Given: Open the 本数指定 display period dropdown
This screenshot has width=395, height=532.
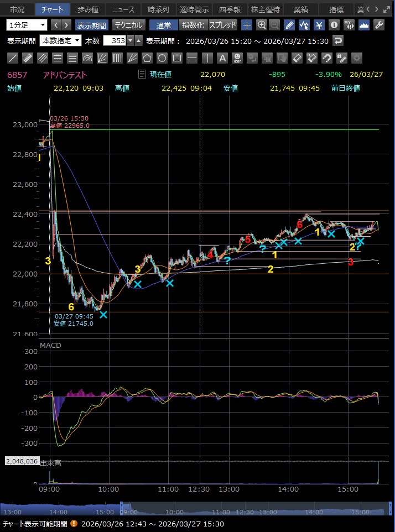Looking at the screenshot, I should (x=60, y=40).
